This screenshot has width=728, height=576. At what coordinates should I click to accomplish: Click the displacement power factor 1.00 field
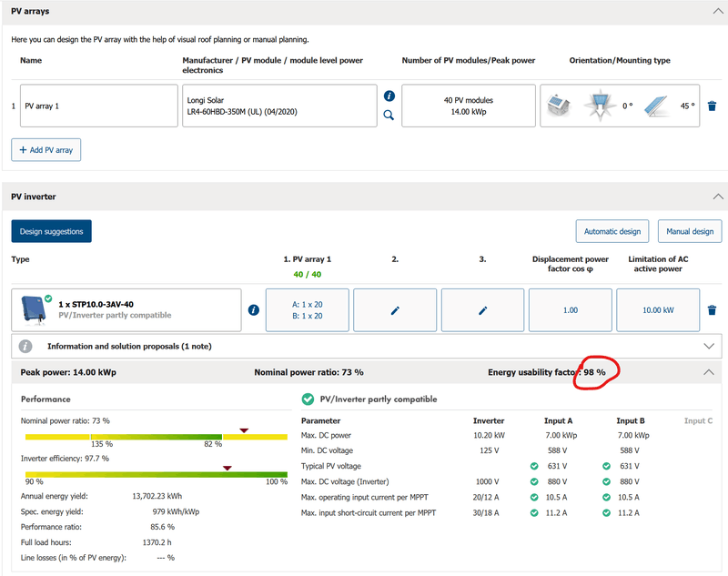(x=569, y=310)
